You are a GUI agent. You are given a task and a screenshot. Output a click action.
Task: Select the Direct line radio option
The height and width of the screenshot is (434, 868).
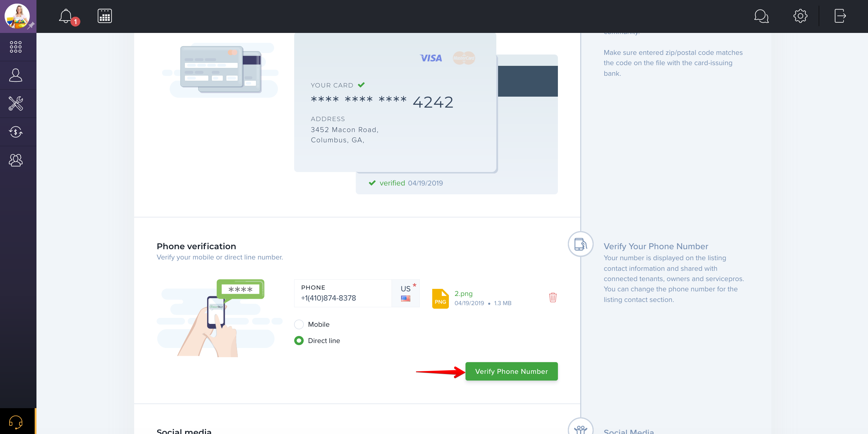click(299, 341)
